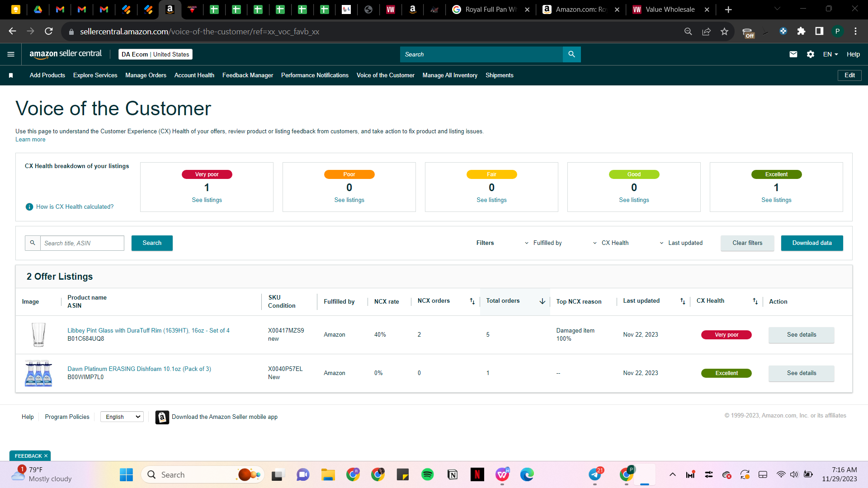Click the bookmark flag icon in the nav bar

(11, 75)
